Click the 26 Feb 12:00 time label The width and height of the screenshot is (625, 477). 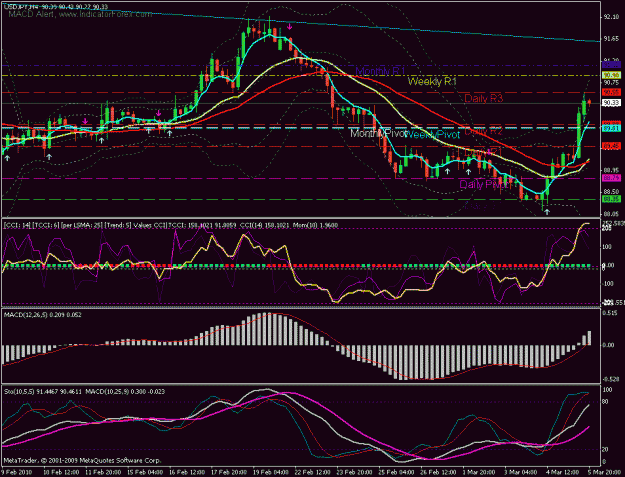tap(438, 472)
